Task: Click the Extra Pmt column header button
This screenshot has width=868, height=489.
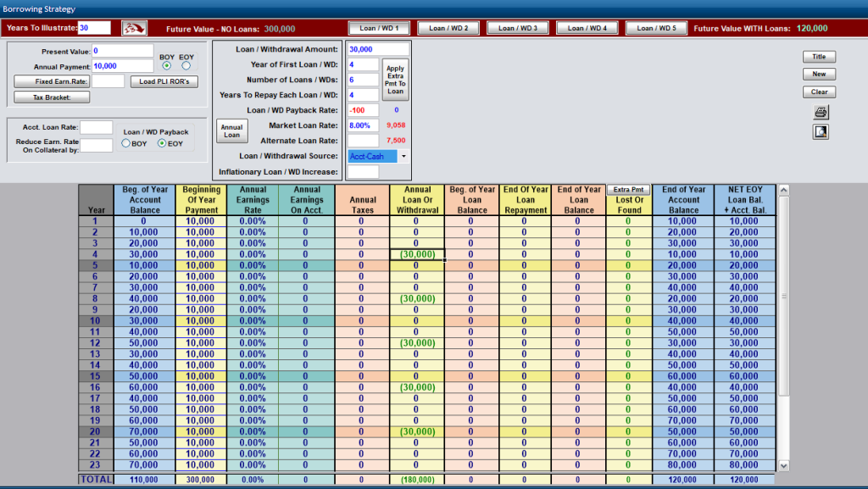Action: pyautogui.click(x=628, y=190)
